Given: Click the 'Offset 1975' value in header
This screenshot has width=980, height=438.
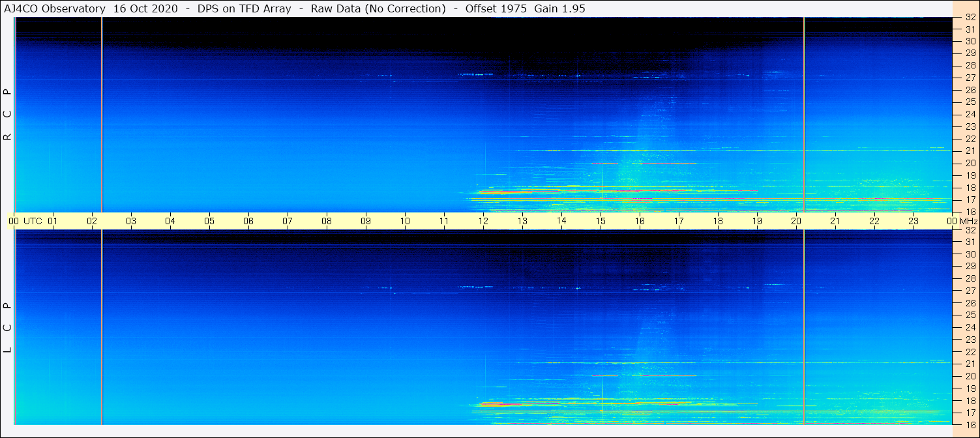Looking at the screenshot, I should (496, 8).
